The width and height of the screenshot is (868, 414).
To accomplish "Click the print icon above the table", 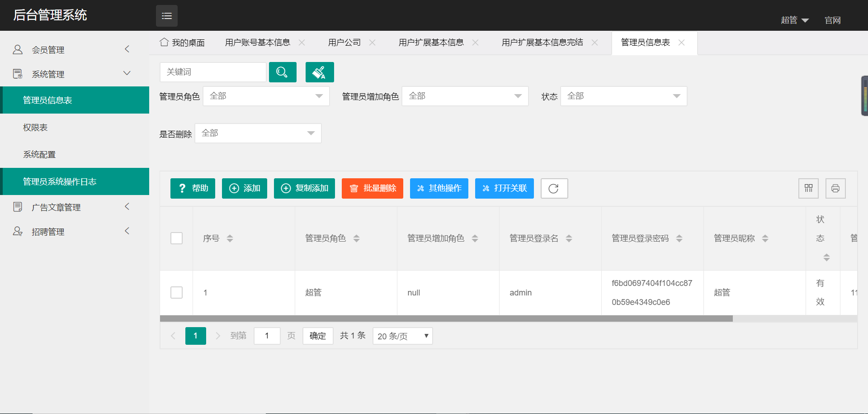I will pos(835,188).
